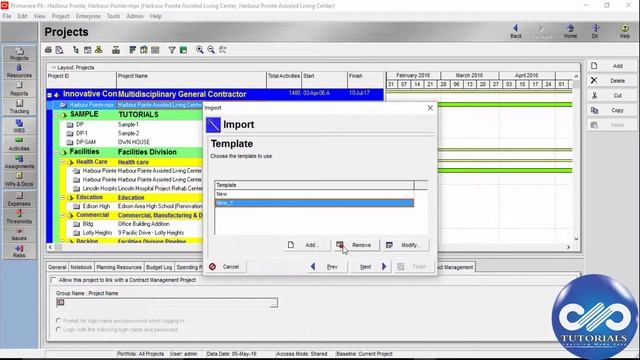This screenshot has width=640, height=360.
Task: Open the Group Name browse ellipsis button
Action: 273,303
